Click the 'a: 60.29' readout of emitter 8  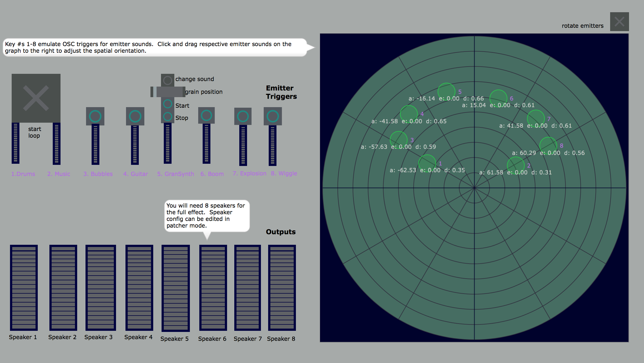(524, 153)
